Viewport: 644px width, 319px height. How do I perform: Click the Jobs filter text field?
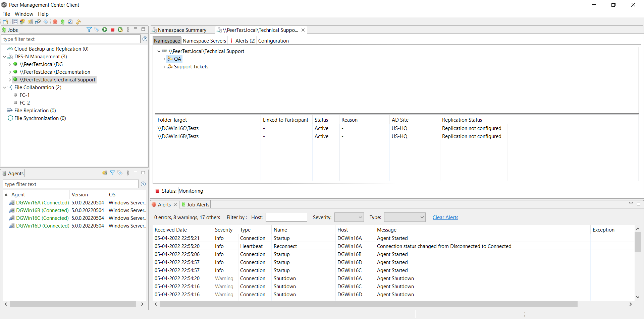pyautogui.click(x=71, y=39)
